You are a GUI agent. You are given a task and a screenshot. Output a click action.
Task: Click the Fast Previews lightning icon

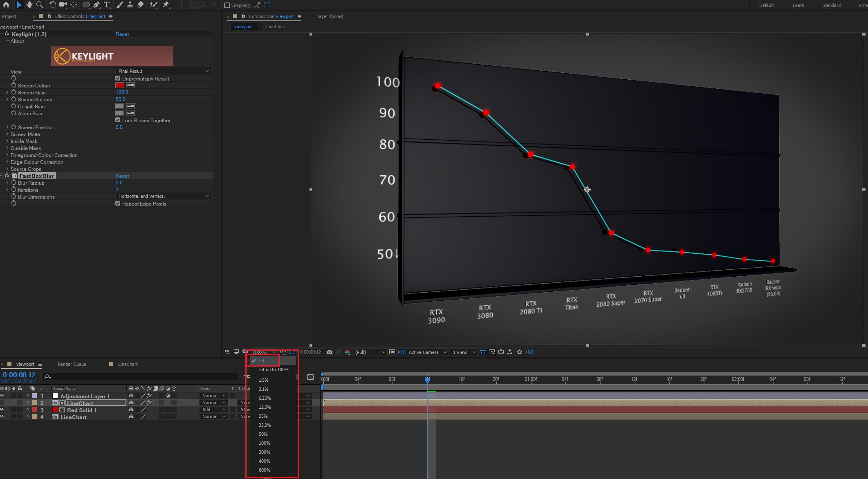[x=492, y=352]
